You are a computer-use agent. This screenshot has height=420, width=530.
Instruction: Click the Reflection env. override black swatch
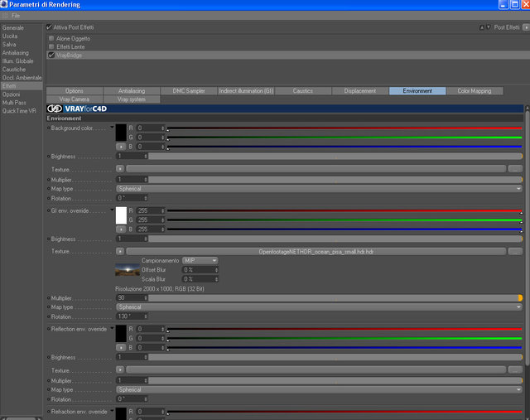pos(121,333)
